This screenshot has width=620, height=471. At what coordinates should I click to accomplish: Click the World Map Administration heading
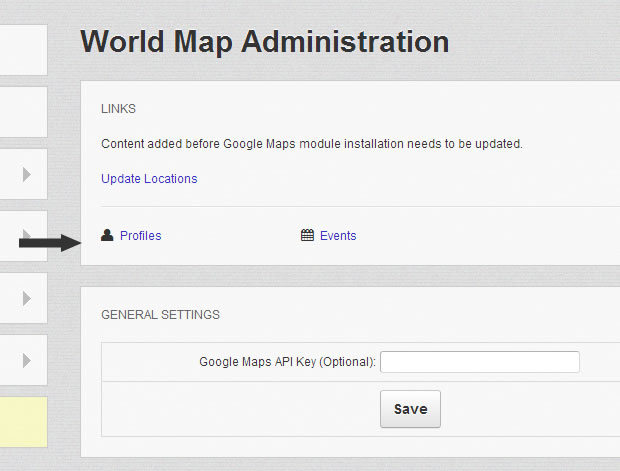[x=264, y=42]
